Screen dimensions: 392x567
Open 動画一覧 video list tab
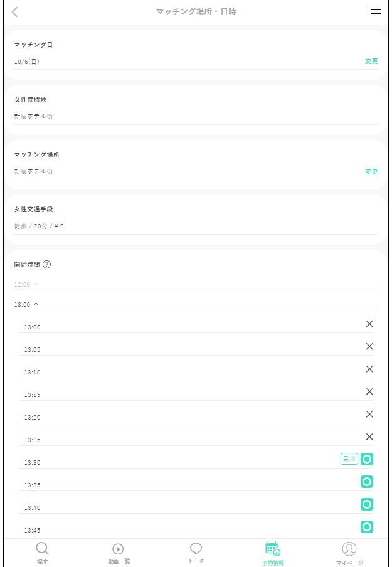[119, 553]
